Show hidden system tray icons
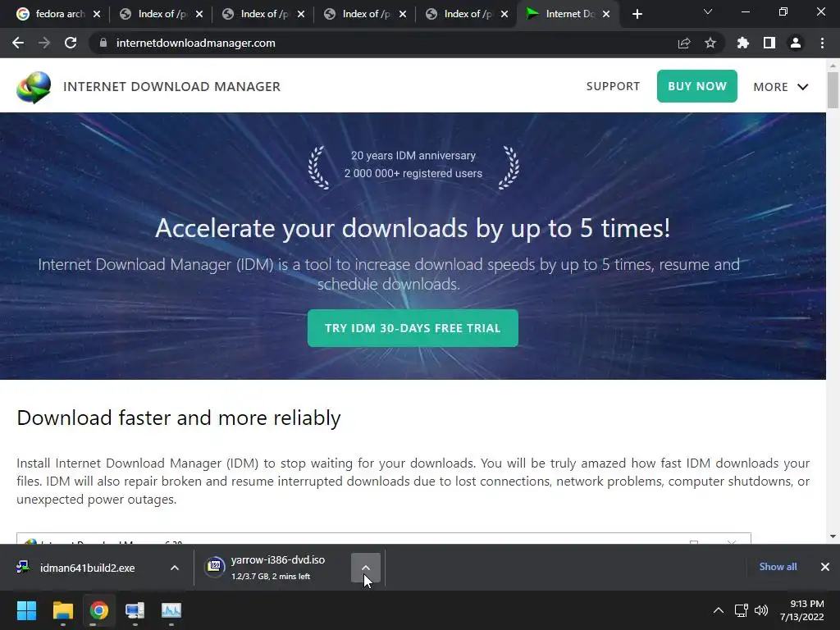 pyautogui.click(x=719, y=610)
